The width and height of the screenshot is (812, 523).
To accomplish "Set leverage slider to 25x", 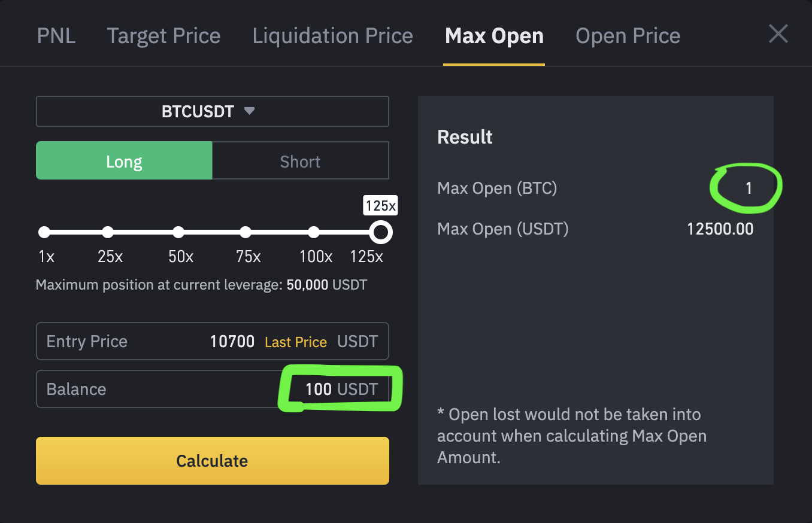I will pos(108,232).
